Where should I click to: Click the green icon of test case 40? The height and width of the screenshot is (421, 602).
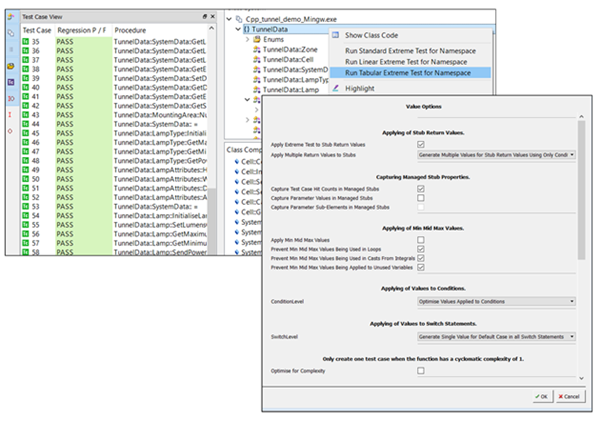tap(26, 87)
